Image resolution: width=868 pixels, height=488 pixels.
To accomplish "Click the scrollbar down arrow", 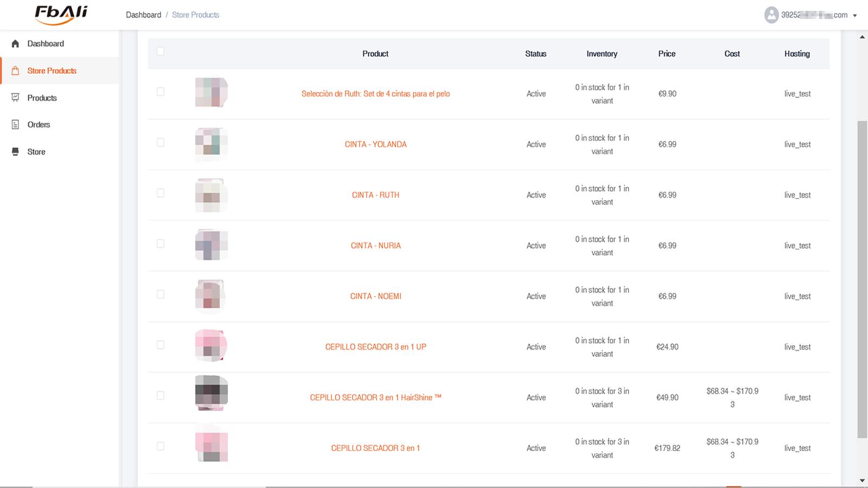I will 862,480.
